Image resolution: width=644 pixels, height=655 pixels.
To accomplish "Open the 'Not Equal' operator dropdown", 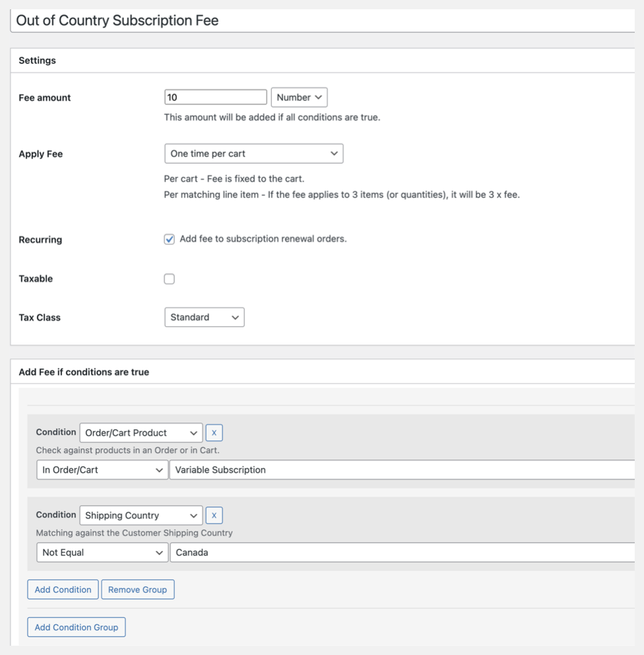I will click(x=102, y=553).
